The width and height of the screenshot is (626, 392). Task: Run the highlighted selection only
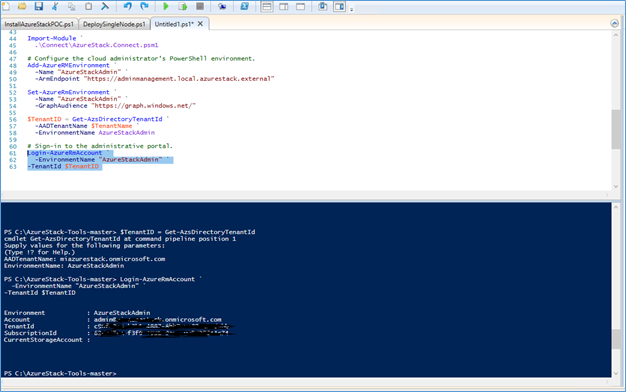point(182,6)
